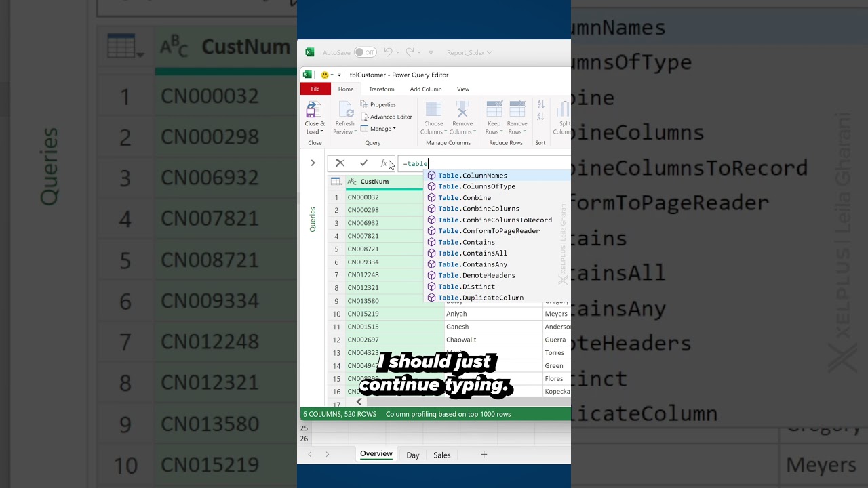Switch to the Transform tab
Screen dimensions: 868x488
click(382, 89)
